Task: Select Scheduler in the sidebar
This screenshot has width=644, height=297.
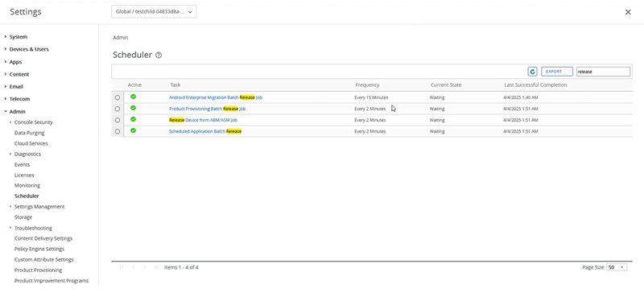Action: tap(27, 196)
